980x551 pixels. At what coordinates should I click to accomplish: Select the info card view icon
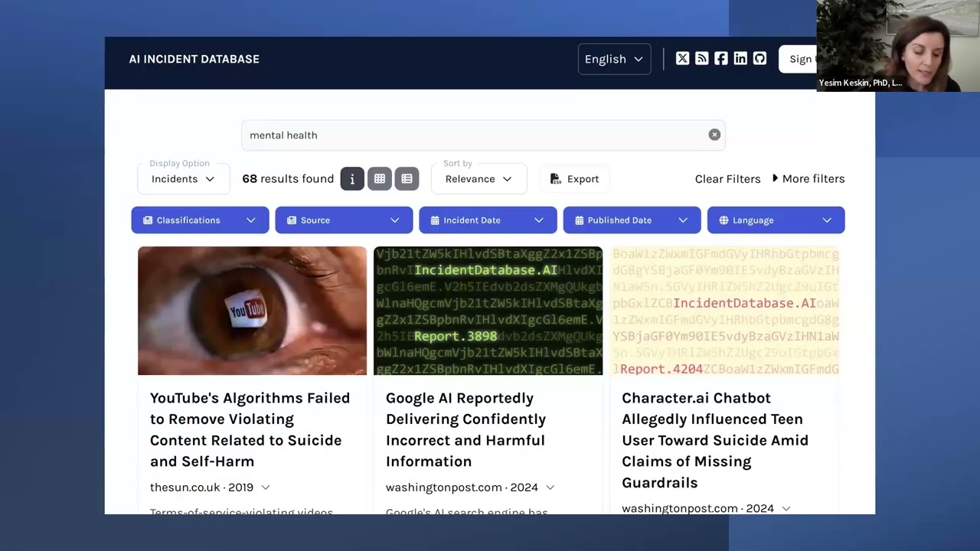coord(352,178)
